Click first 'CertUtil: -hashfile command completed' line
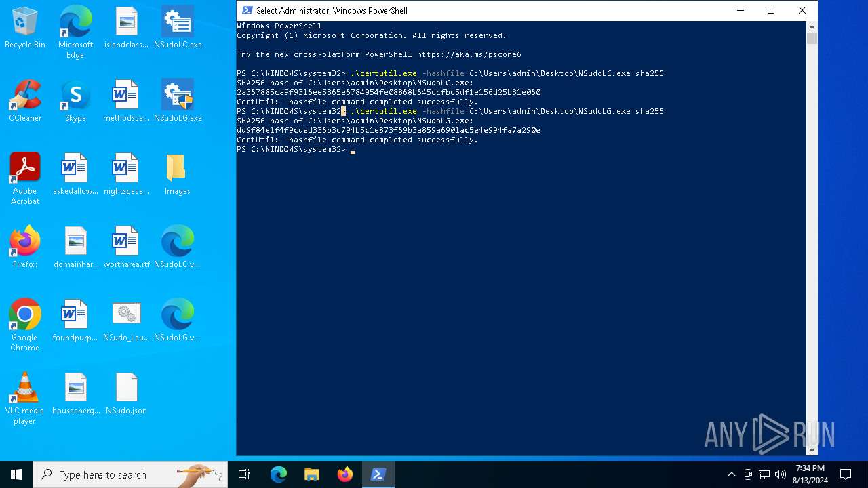868x488 pixels. coord(357,102)
